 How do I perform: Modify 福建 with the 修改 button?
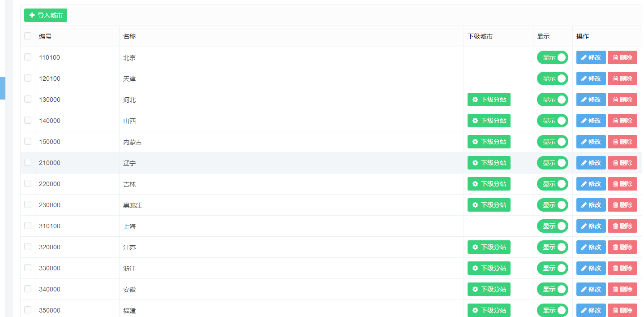tap(591, 310)
